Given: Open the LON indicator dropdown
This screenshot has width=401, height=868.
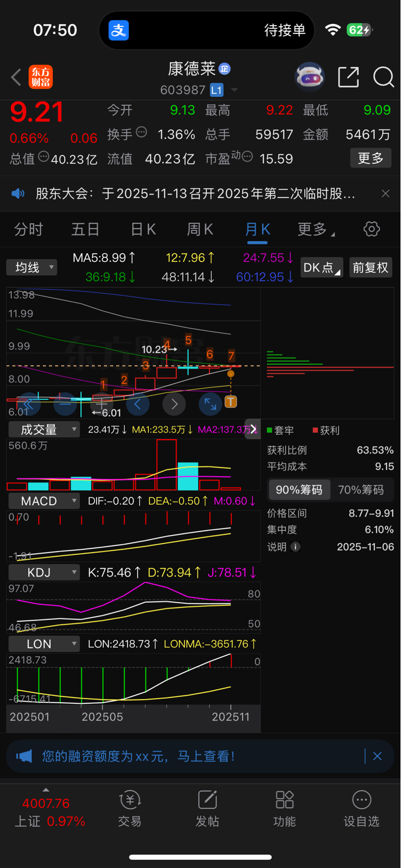Looking at the screenshot, I should point(44,644).
